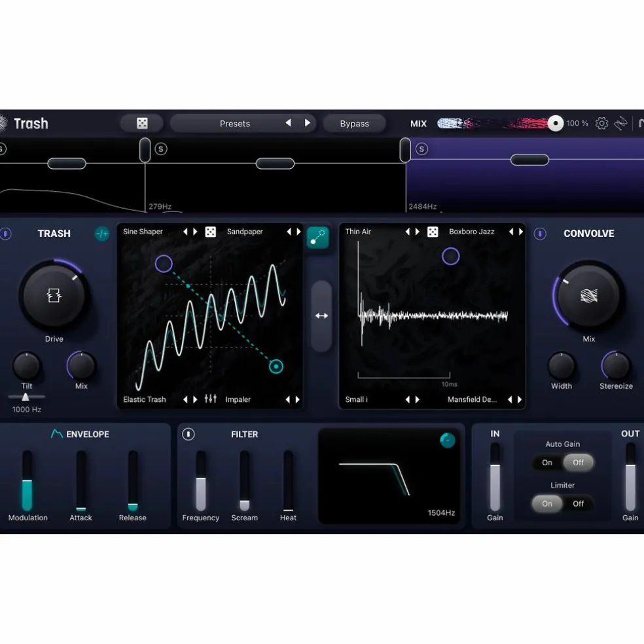
Task: Click the Envelope Attack slider
Action: 81,480
